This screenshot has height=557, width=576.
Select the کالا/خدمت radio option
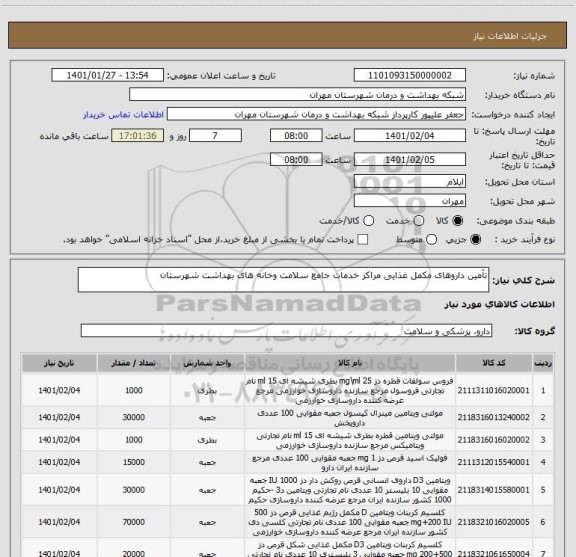(x=368, y=221)
